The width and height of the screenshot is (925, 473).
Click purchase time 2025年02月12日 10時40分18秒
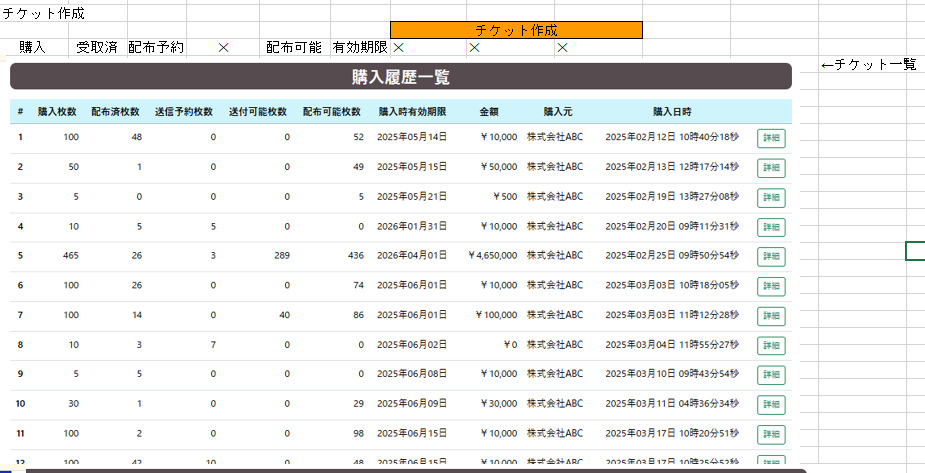pos(672,137)
